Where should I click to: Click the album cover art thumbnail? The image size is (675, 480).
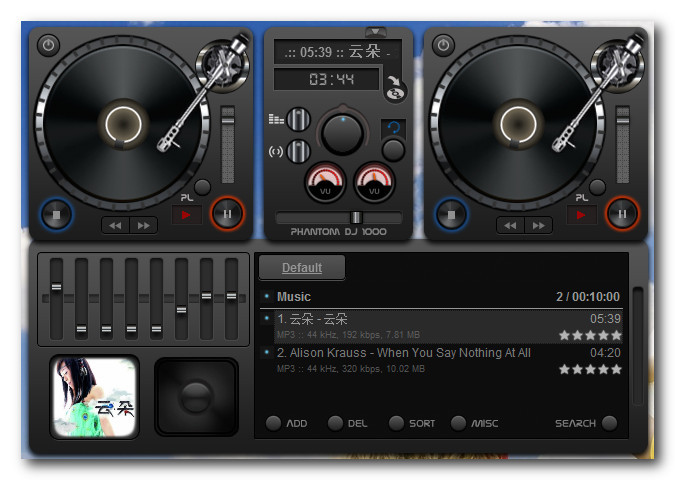point(95,396)
